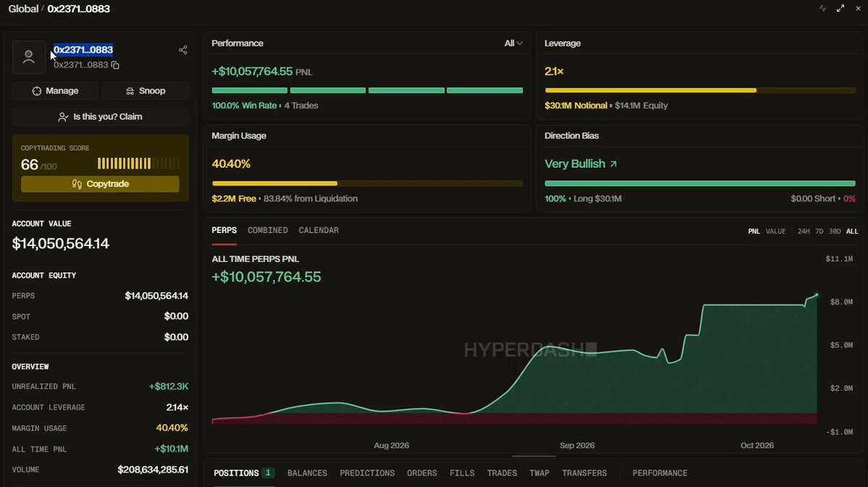This screenshot has width=868, height=487.
Task: Click the unrealized PNL value +$812.3K
Action: coord(168,386)
